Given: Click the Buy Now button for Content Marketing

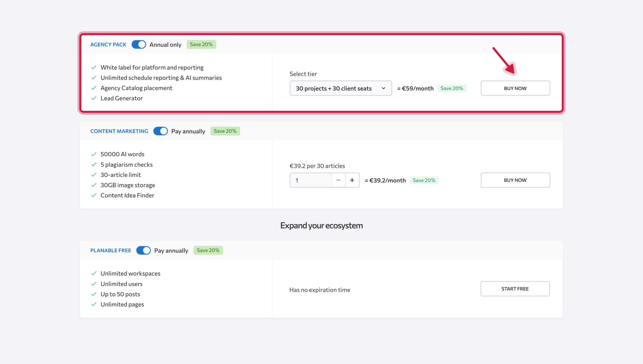Looking at the screenshot, I should 515,180.
